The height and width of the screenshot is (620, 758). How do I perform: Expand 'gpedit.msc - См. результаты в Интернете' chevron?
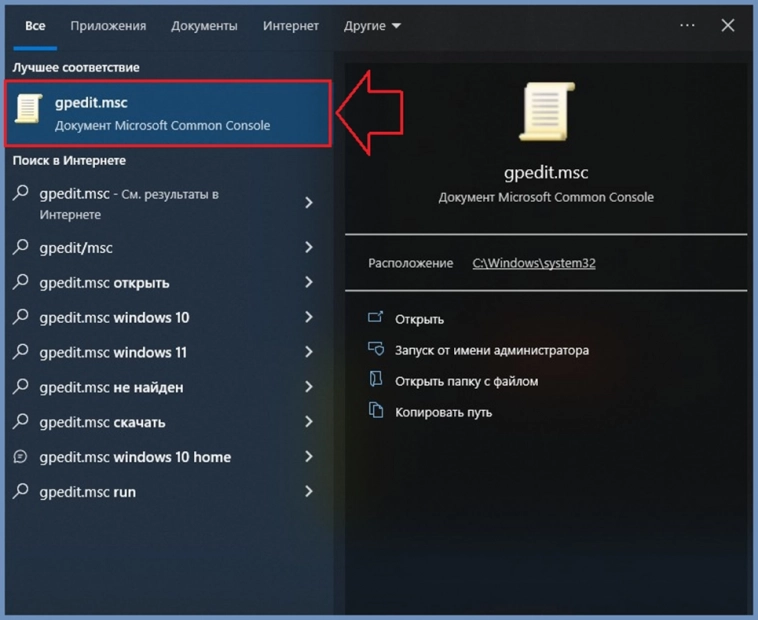pos(309,202)
